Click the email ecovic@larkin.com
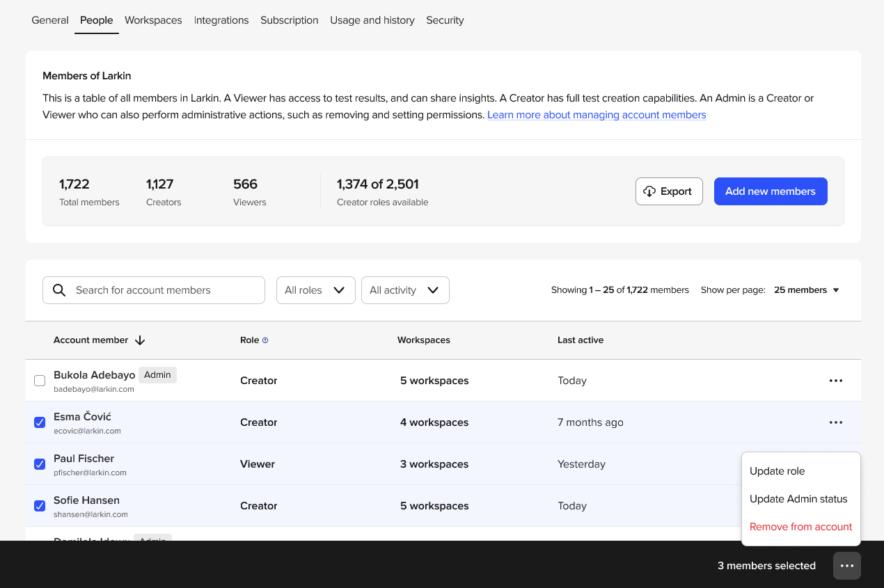This screenshot has width=884, height=588. (x=87, y=431)
